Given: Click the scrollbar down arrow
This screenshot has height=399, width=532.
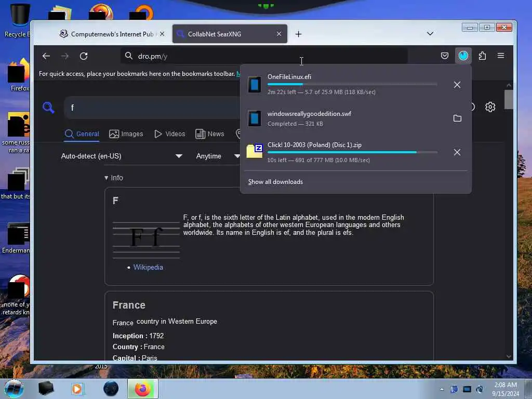Looking at the screenshot, I should pos(508,356).
